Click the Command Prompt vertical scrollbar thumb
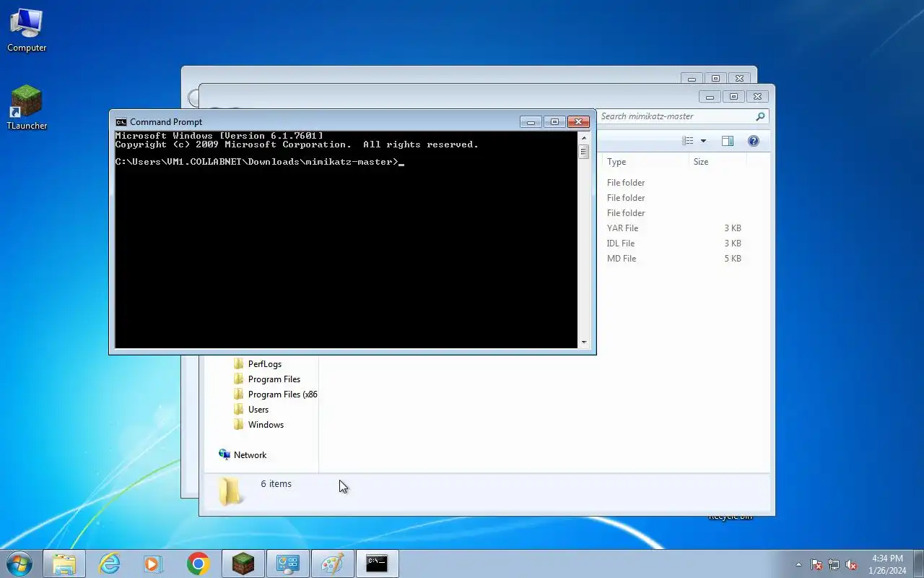This screenshot has height=578, width=924. click(x=584, y=151)
